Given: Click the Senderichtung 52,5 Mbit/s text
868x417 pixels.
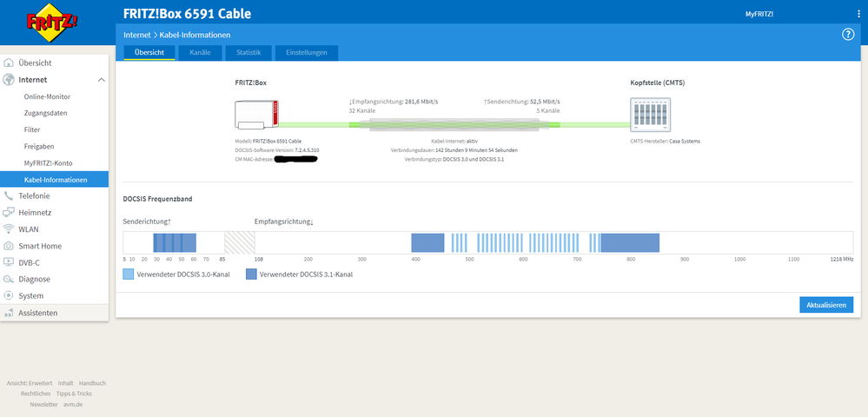Looking at the screenshot, I should [x=522, y=102].
